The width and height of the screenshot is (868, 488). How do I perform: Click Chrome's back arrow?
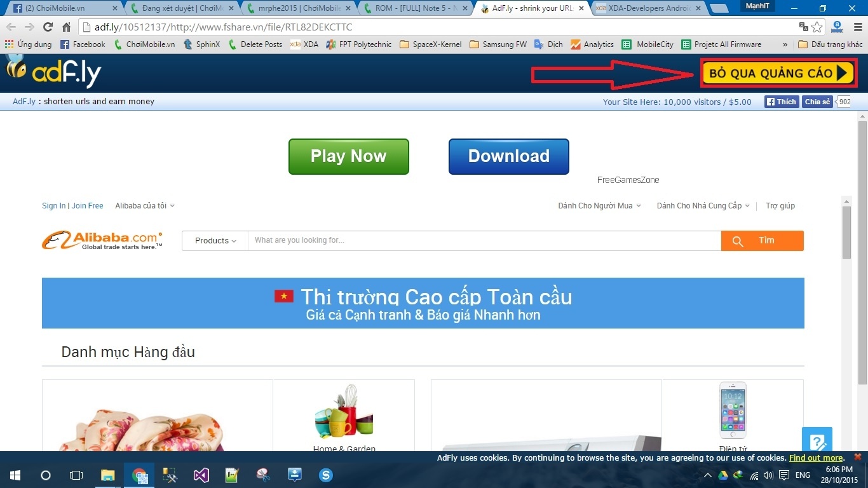(x=11, y=27)
